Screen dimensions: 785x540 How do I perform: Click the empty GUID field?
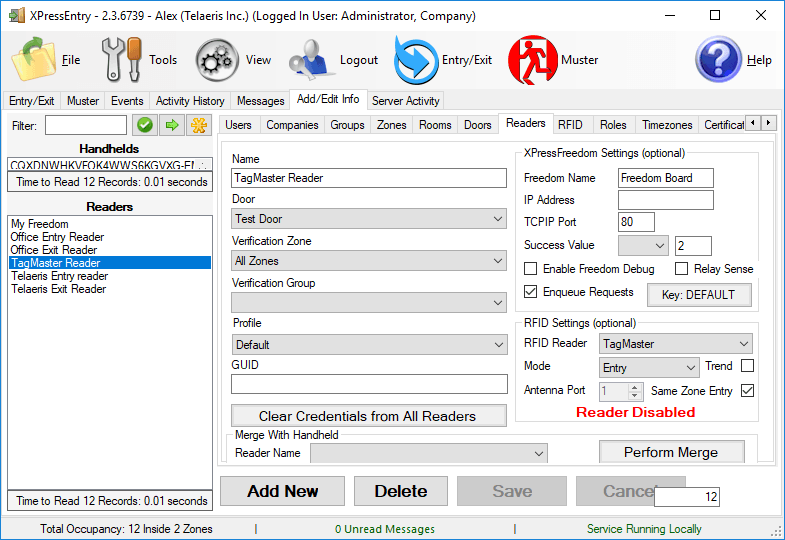pyautogui.click(x=369, y=384)
